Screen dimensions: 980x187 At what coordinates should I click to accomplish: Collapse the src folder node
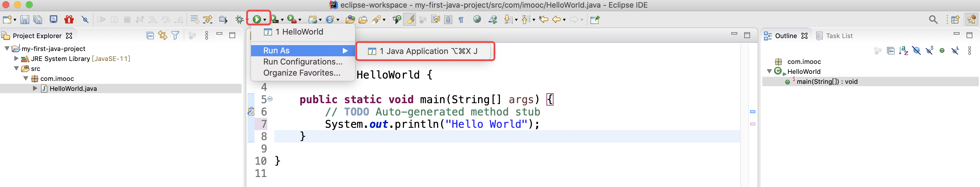(16, 69)
